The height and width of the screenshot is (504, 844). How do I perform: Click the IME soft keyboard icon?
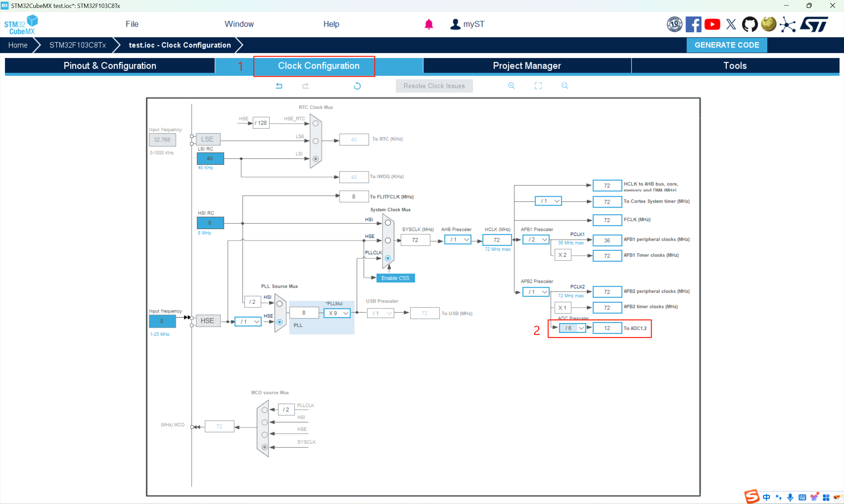(802, 497)
